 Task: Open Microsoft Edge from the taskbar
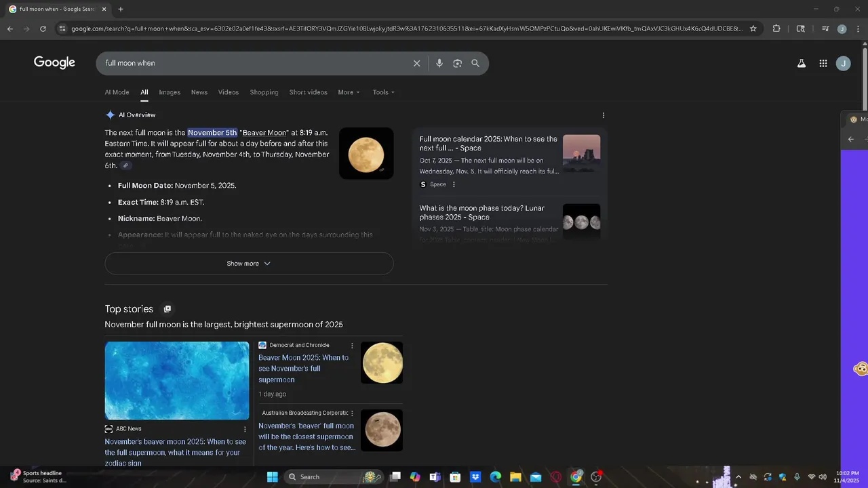(x=496, y=476)
